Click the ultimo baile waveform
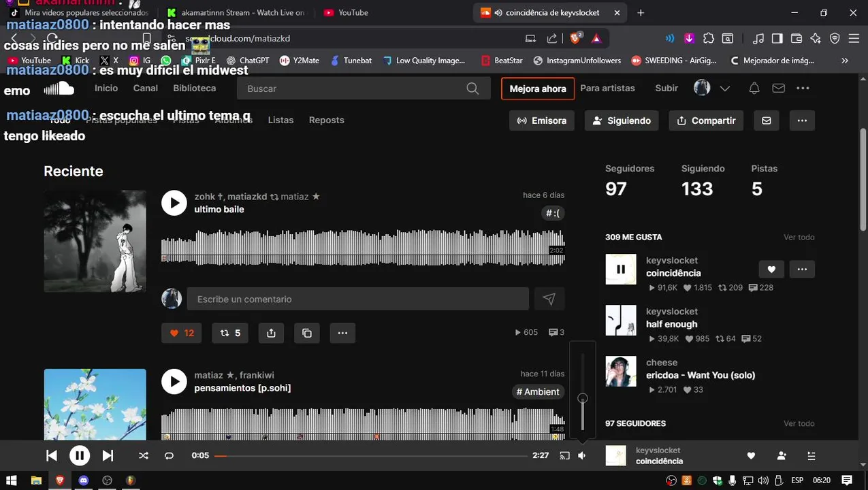868x490 pixels. (x=363, y=247)
